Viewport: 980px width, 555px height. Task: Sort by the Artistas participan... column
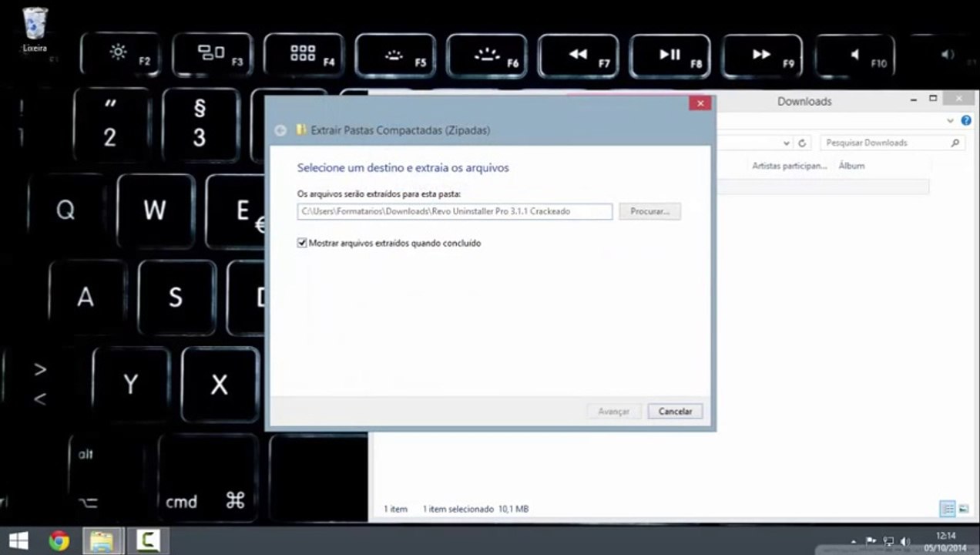click(789, 166)
